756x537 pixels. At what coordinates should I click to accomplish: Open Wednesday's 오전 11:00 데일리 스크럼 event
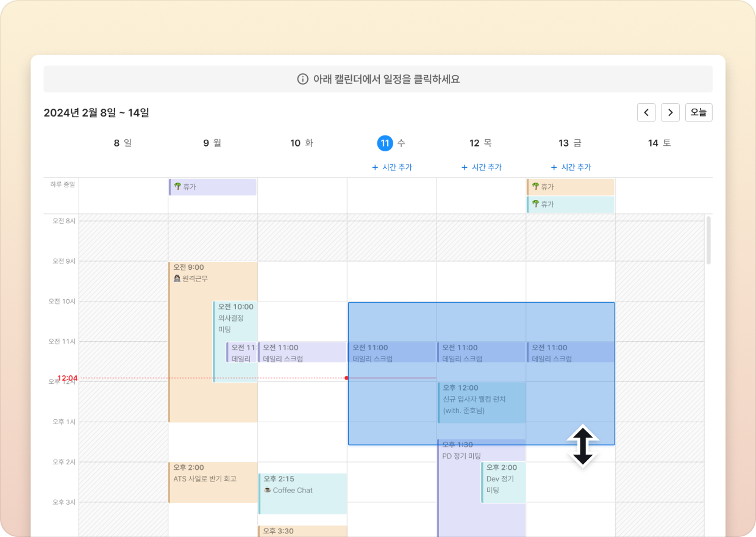coord(391,353)
